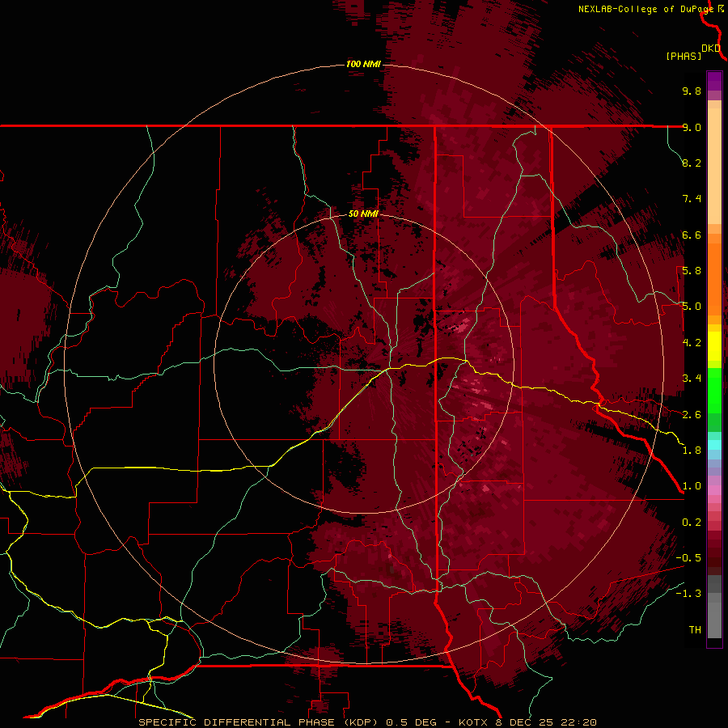
Task: Click the [PHAS] legend title
Action: 684,56
